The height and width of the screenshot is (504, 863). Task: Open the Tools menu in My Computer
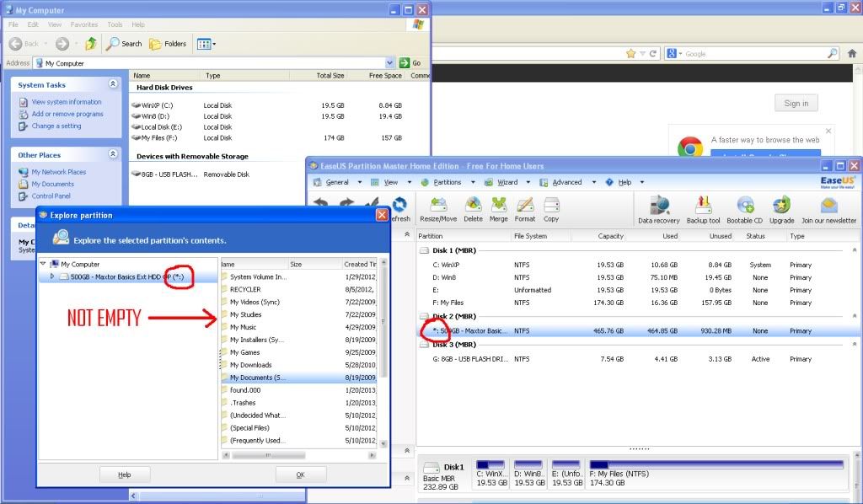(x=115, y=24)
